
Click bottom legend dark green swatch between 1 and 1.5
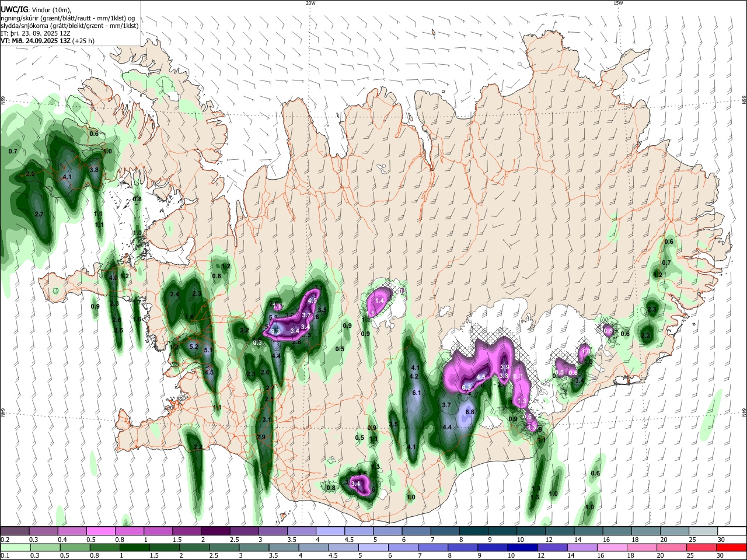coord(134,547)
